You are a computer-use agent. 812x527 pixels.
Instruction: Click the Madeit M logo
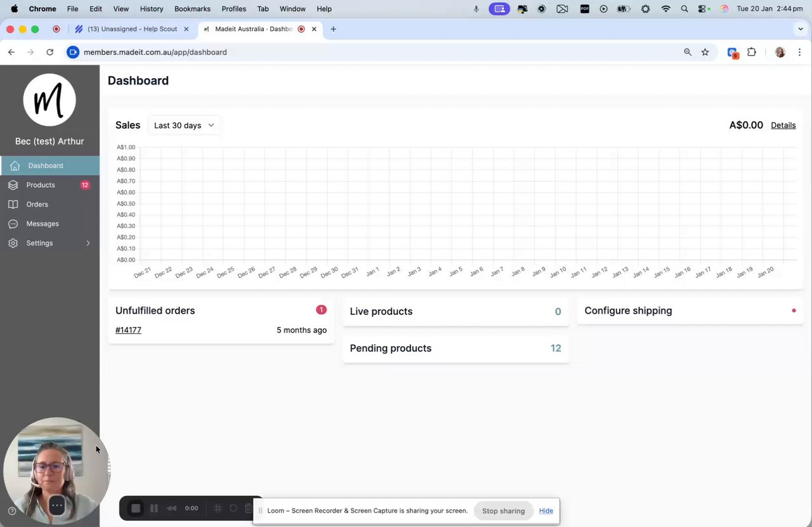click(49, 100)
